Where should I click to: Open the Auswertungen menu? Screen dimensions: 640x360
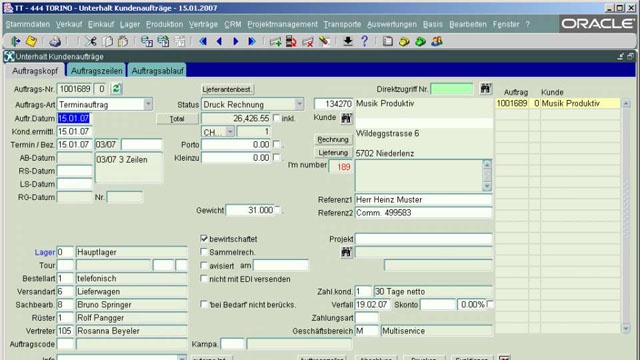[392, 24]
